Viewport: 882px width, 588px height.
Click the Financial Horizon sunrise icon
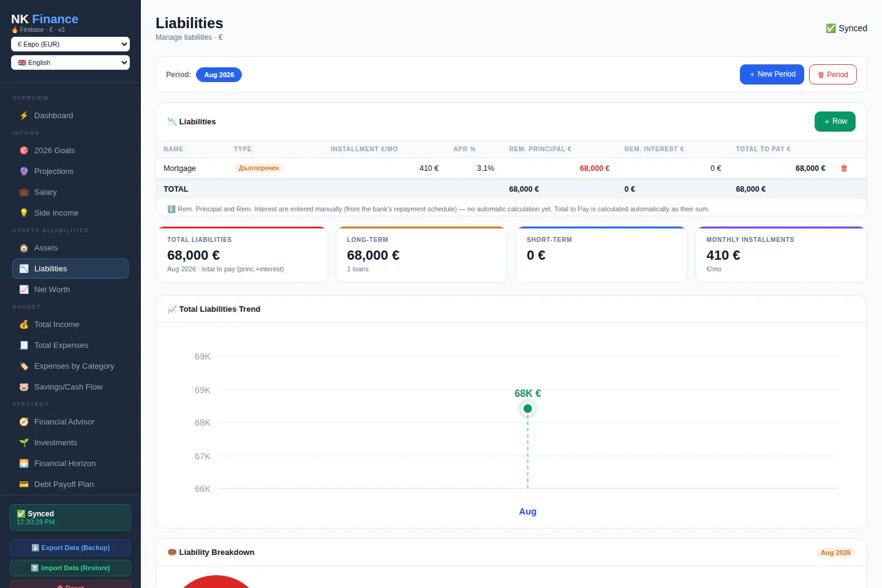24,464
